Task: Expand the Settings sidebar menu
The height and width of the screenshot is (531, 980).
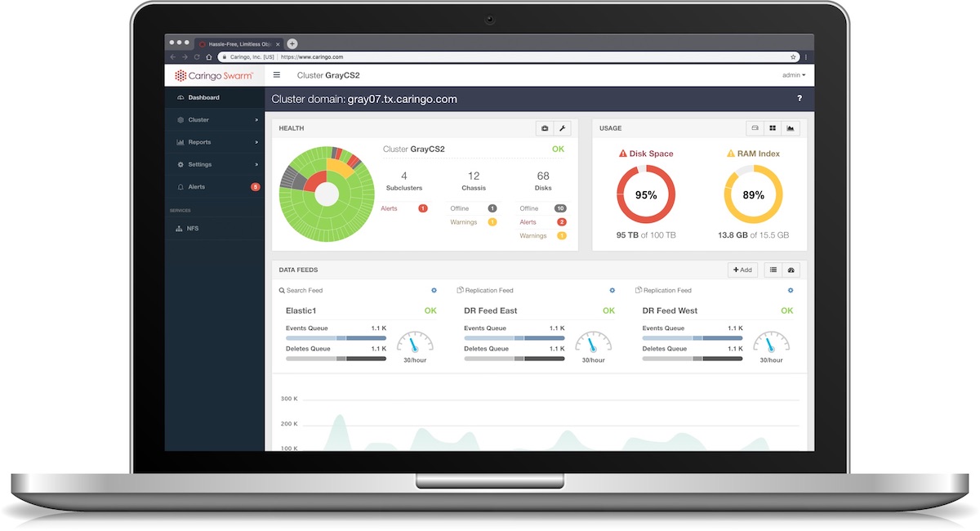Action: click(x=215, y=164)
